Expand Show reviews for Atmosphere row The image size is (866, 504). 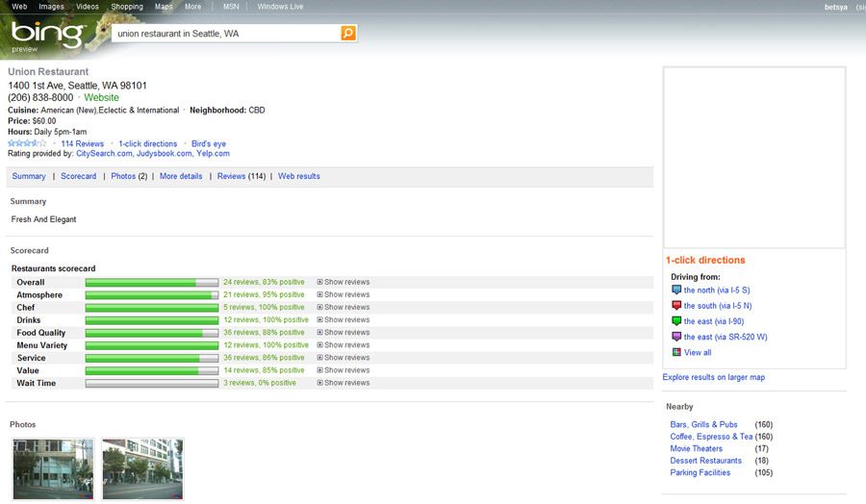[344, 295]
